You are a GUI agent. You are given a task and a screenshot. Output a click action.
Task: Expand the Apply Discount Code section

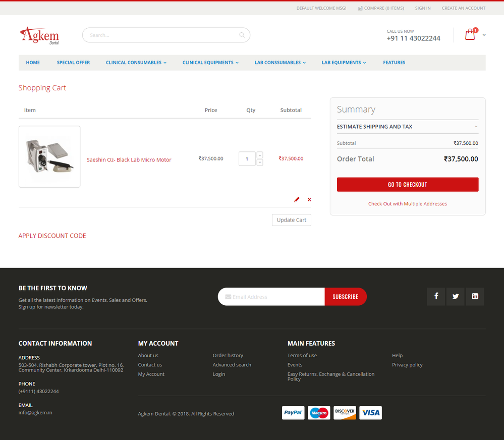pos(52,236)
